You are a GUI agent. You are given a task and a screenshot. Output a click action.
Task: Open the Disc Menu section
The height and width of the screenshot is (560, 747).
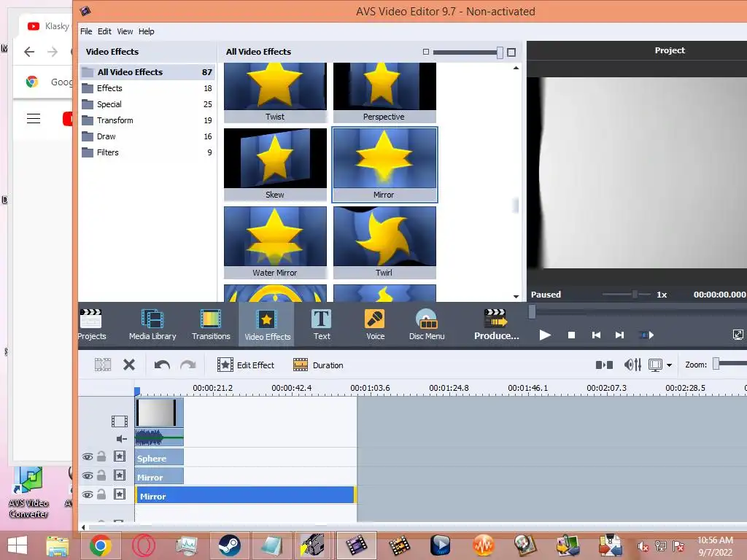(x=426, y=324)
